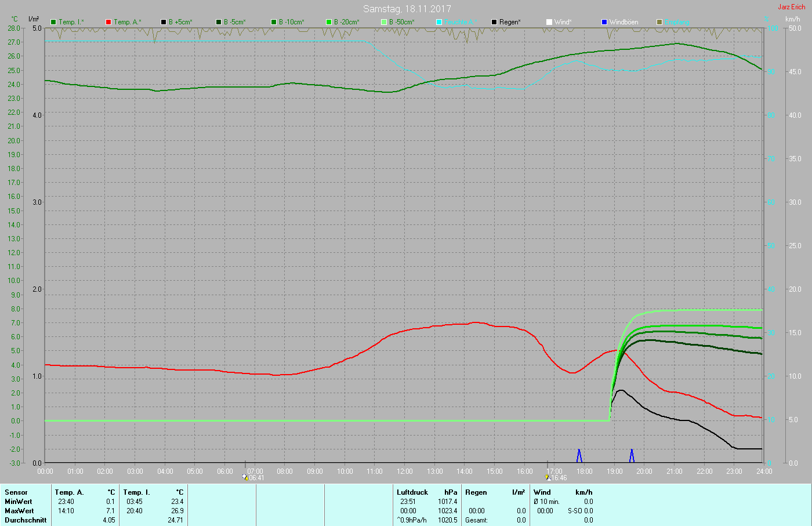This screenshot has width=812, height=526.
Task: Click the red 'Jarz Erich' label
Action: pos(791,7)
